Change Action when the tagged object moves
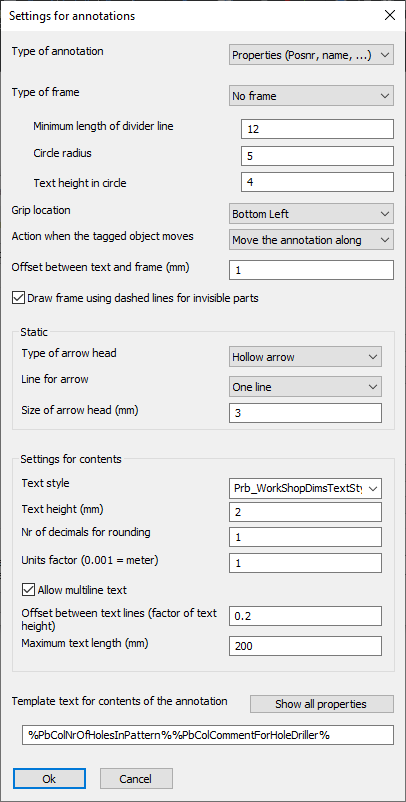The height and width of the screenshot is (802, 406). tap(311, 240)
